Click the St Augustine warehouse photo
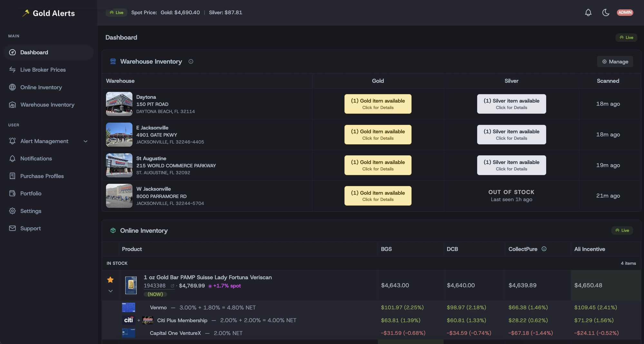This screenshot has width=644, height=344. (119, 165)
